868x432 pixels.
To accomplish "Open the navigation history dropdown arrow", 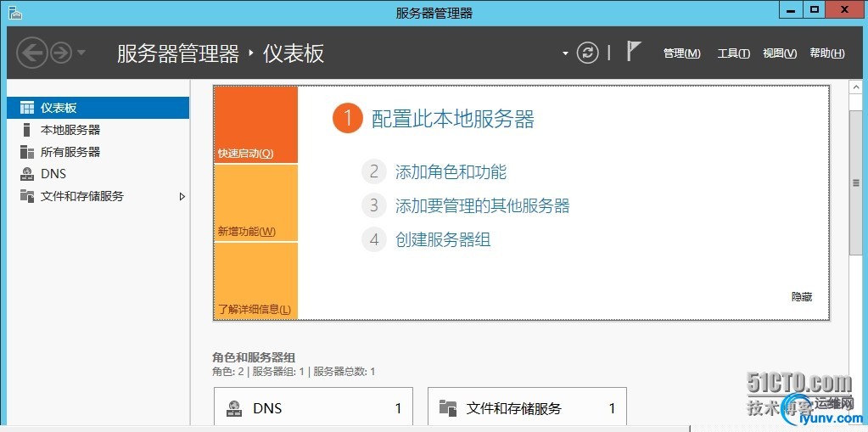I will pos(81,53).
